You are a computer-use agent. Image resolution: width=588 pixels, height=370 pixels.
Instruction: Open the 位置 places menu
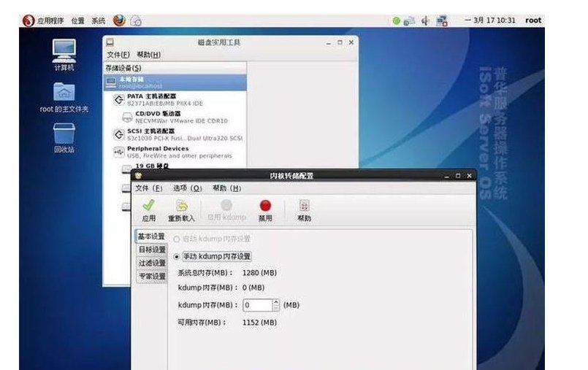click(77, 20)
